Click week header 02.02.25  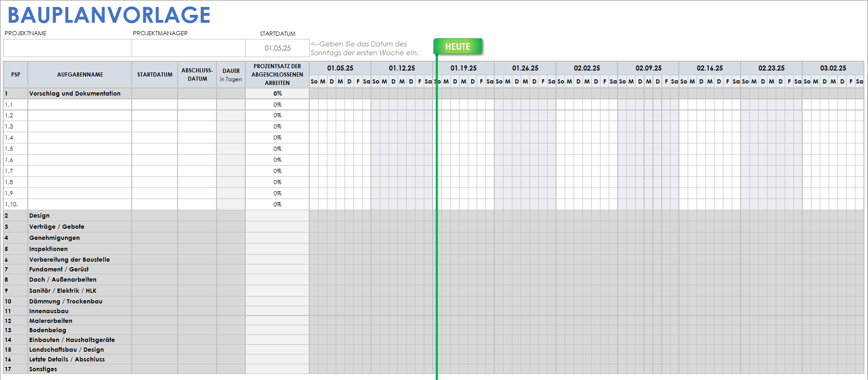pyautogui.click(x=587, y=68)
